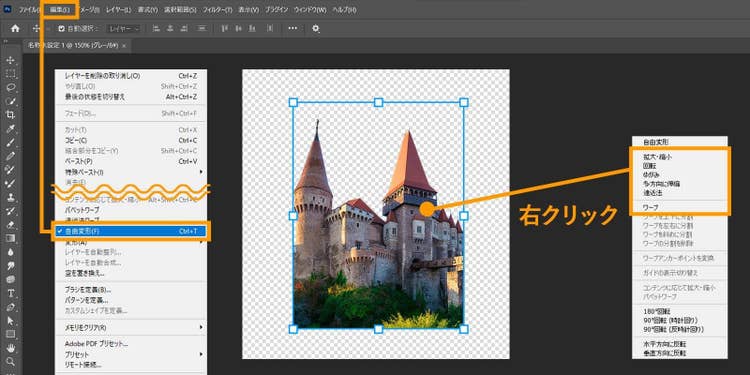Viewport: 750px width, 375px height.
Task: Choose 空を置き換え... in Edit menu
Action: coord(130,274)
